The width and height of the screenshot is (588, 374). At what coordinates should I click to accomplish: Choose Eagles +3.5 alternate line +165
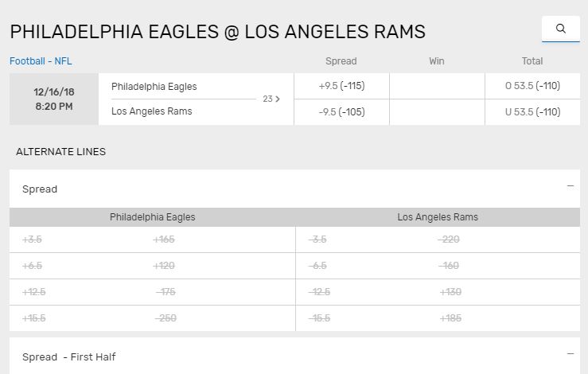(152, 240)
